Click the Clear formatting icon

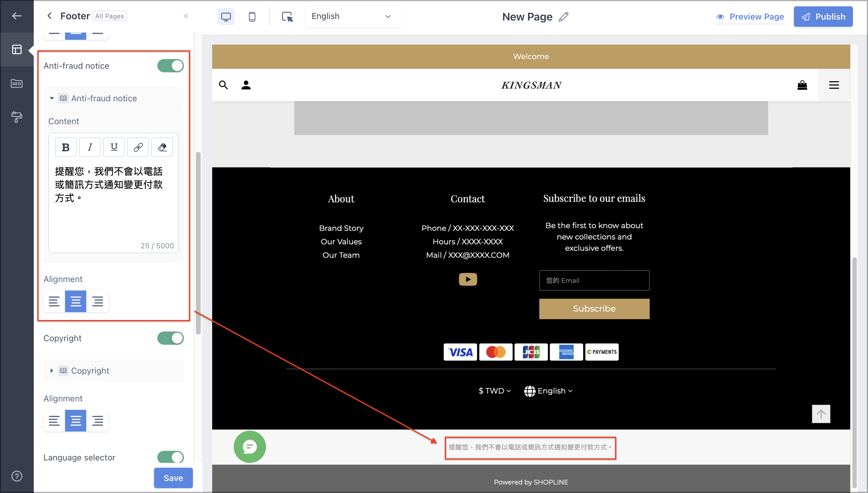tap(162, 147)
